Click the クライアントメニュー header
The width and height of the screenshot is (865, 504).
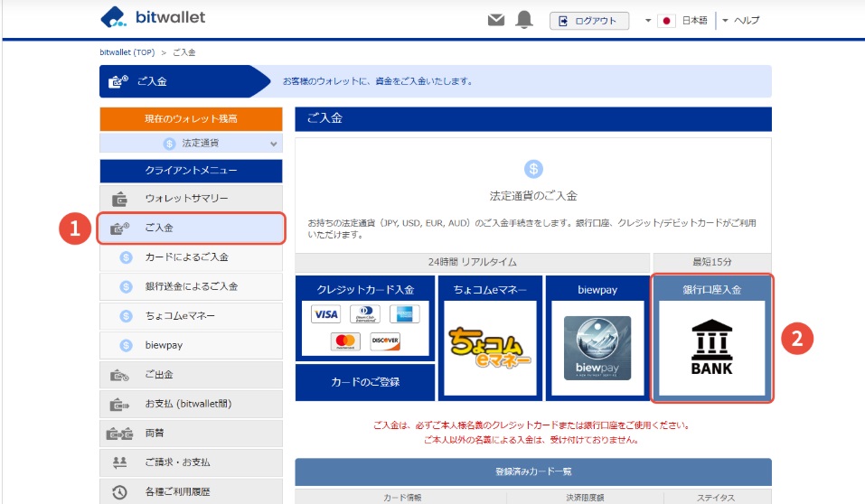191,171
